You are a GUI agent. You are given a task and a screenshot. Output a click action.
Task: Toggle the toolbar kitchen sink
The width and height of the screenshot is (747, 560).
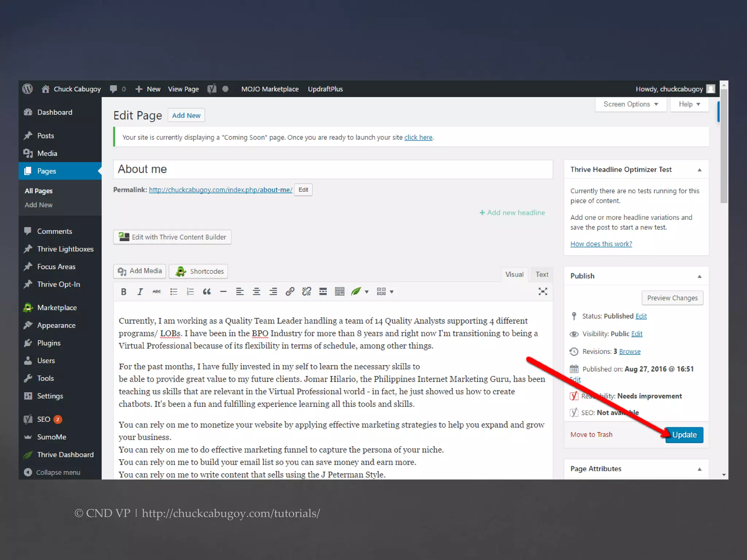[340, 292]
